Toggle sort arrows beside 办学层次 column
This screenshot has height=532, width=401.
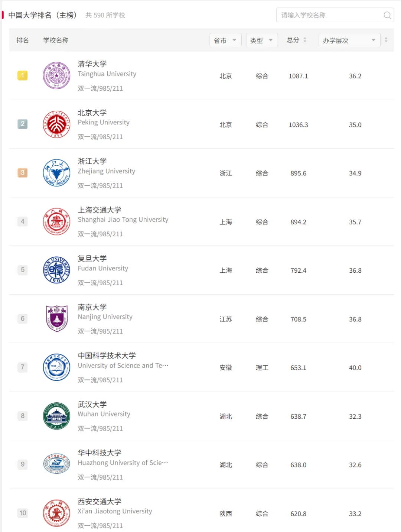tap(386, 40)
